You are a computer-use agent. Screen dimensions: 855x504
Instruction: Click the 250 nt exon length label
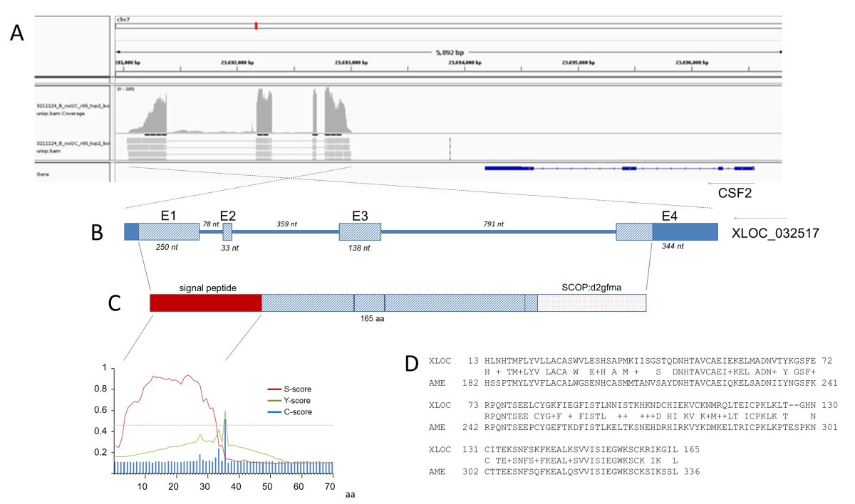[x=168, y=246]
